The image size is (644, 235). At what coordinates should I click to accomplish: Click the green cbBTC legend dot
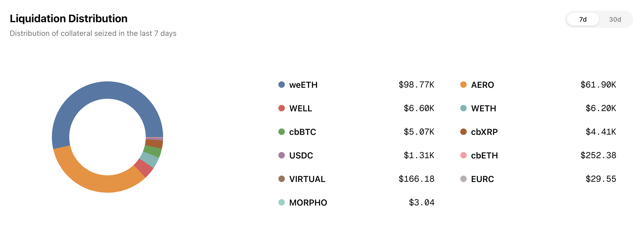[x=282, y=132]
